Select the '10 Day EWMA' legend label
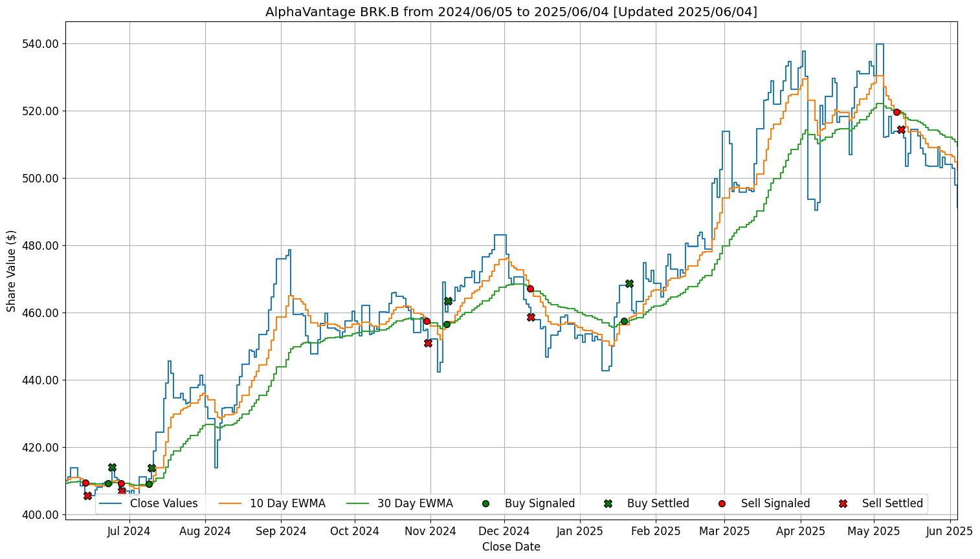Screen dimensions: 980x559 tap(287, 503)
